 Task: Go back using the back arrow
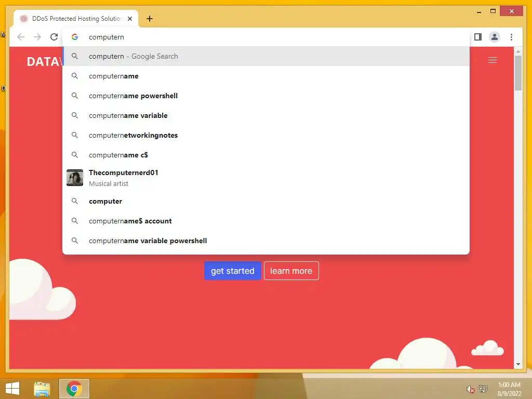pos(21,37)
